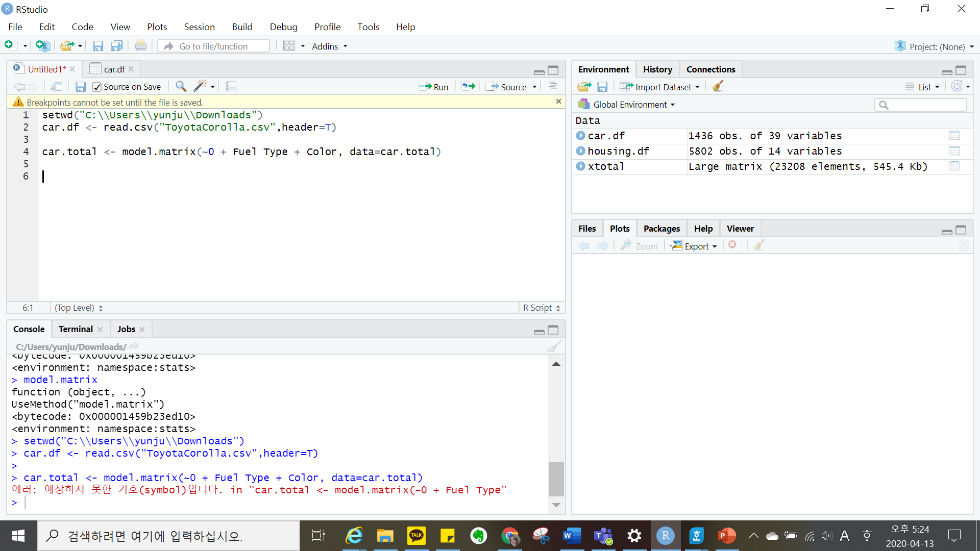
Task: Open Global Environment dropdown
Action: click(626, 105)
